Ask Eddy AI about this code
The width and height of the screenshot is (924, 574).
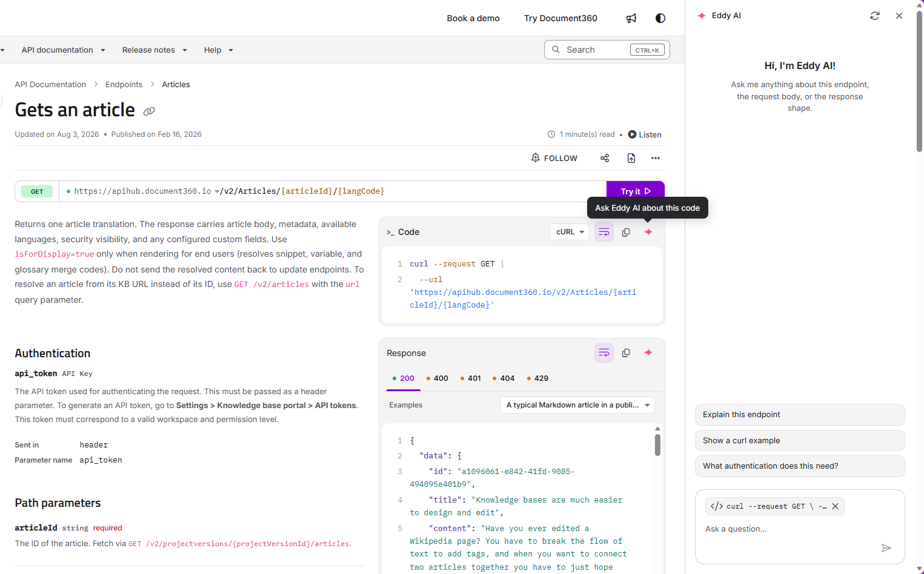[648, 232]
